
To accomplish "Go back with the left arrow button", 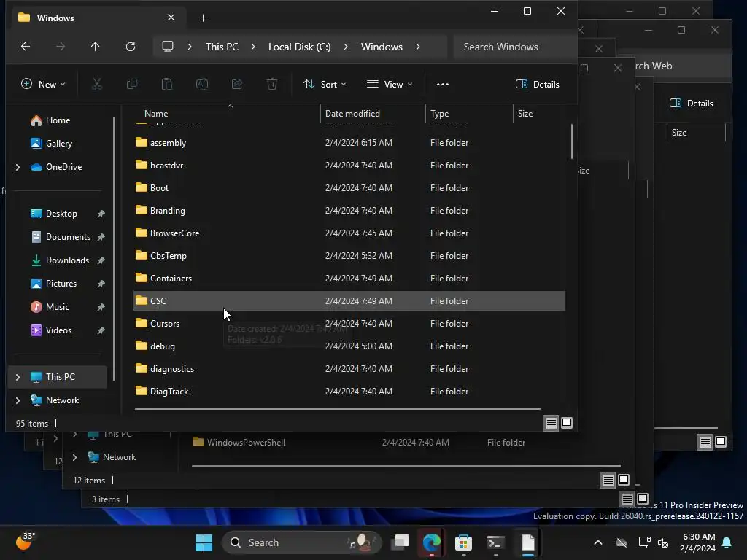I will coord(26,47).
